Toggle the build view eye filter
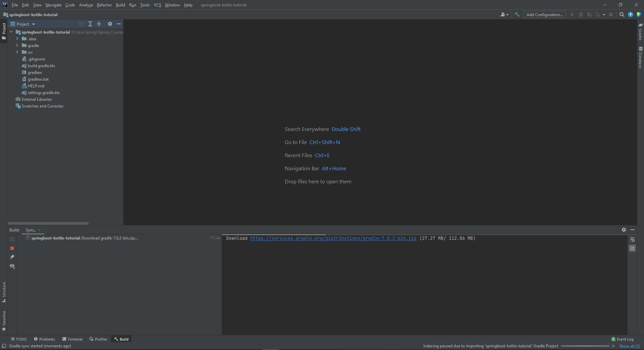The width and height of the screenshot is (644, 350). click(x=12, y=266)
